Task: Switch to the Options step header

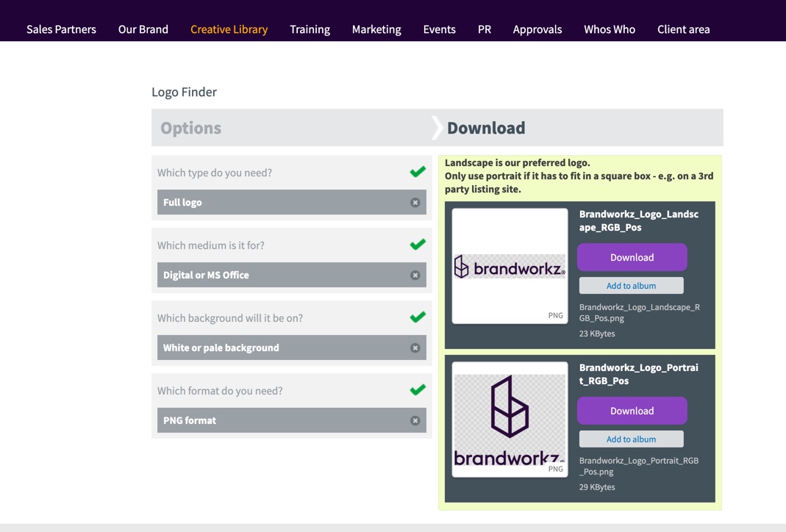Action: coord(190,128)
